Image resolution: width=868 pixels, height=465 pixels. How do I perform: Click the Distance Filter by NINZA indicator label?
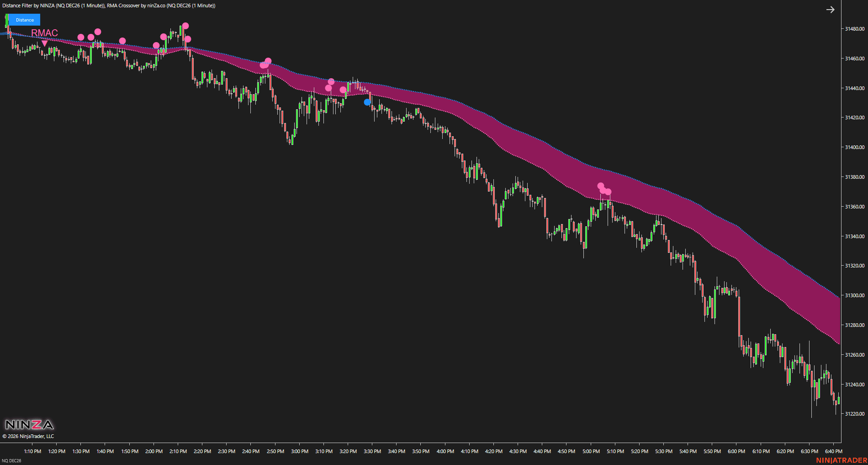tap(53, 5)
